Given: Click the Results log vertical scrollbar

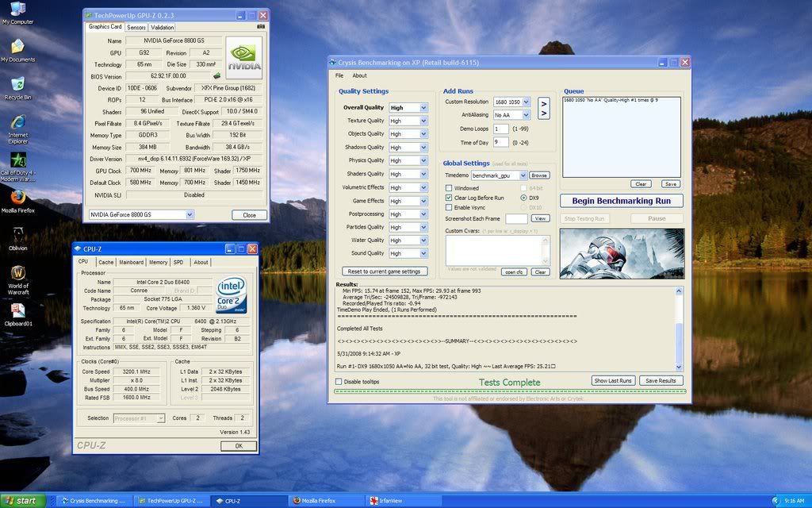Looking at the screenshot, I should coord(679,329).
